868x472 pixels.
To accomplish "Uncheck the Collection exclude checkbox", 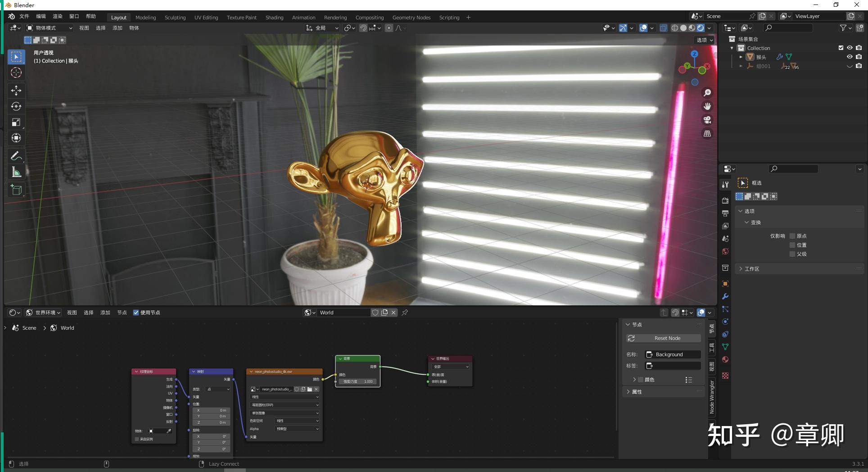I will coord(841,48).
